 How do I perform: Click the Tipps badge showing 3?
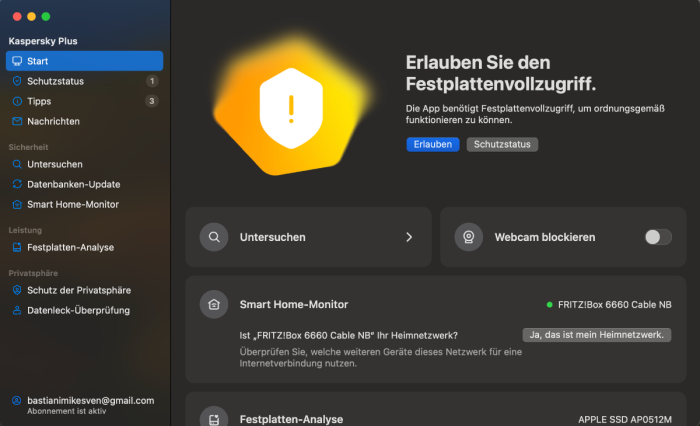152,101
